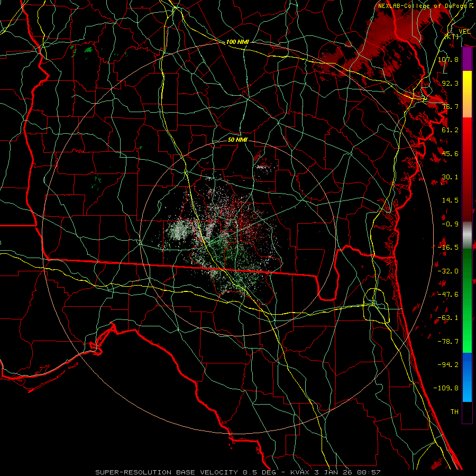Click the 100 NMI range ring label
476x476 pixels.
[x=237, y=42]
